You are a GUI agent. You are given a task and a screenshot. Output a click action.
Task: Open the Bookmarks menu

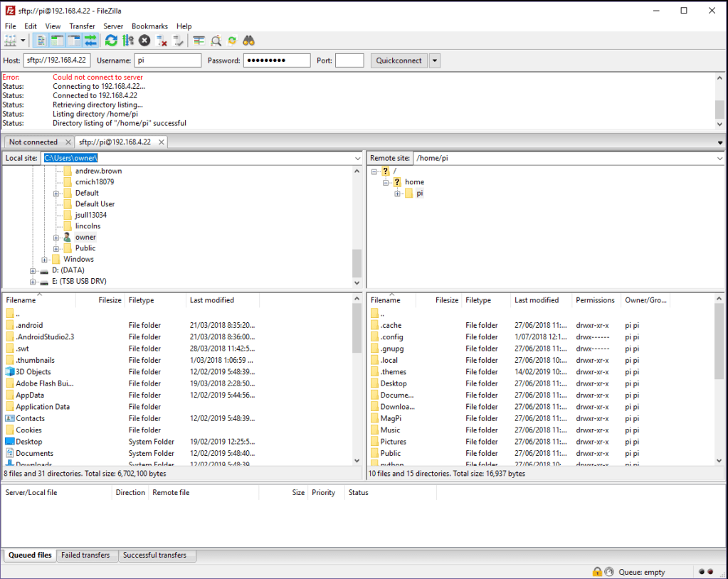[x=149, y=26]
